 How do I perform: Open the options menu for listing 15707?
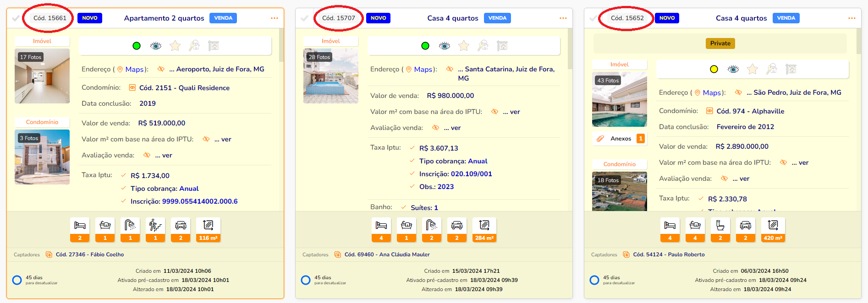[563, 18]
